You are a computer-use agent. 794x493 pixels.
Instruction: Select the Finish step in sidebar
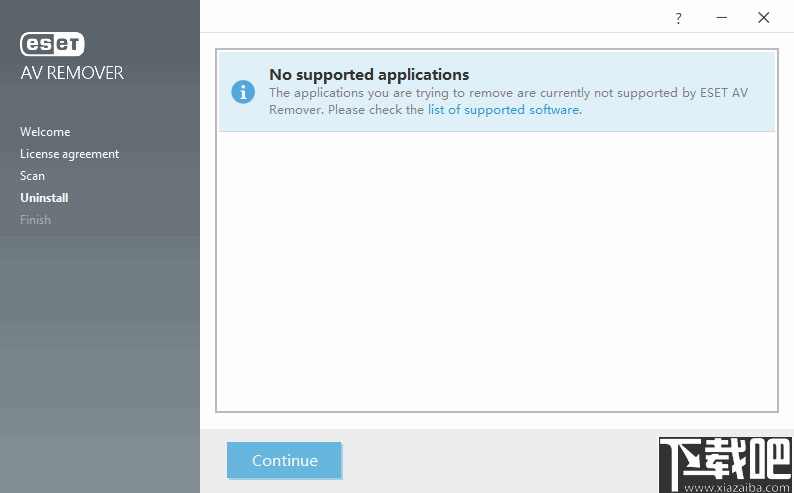(x=35, y=220)
